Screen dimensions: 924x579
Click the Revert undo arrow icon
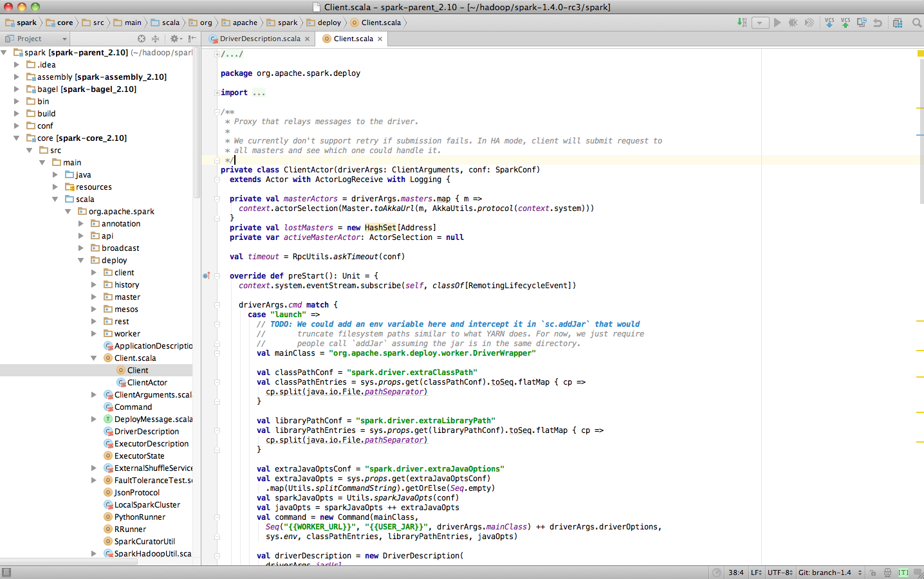point(878,23)
